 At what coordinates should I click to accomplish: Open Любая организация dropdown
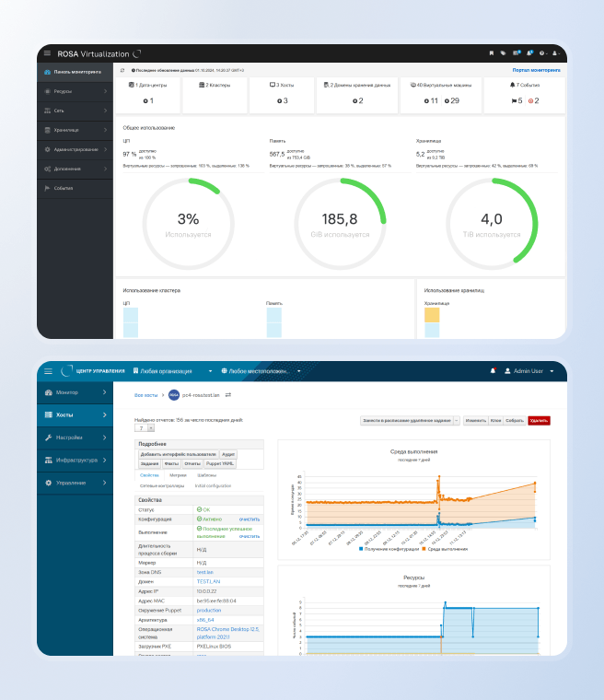(173, 371)
